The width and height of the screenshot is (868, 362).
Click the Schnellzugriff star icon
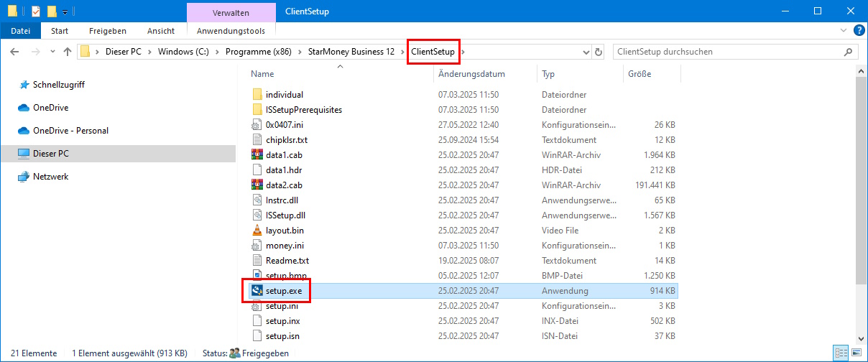pyautogui.click(x=24, y=85)
